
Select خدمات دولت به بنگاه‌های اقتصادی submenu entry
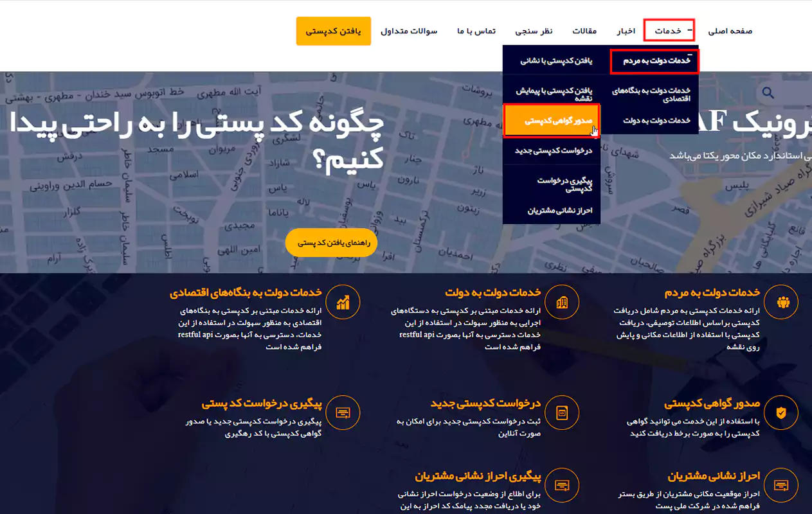click(x=651, y=94)
